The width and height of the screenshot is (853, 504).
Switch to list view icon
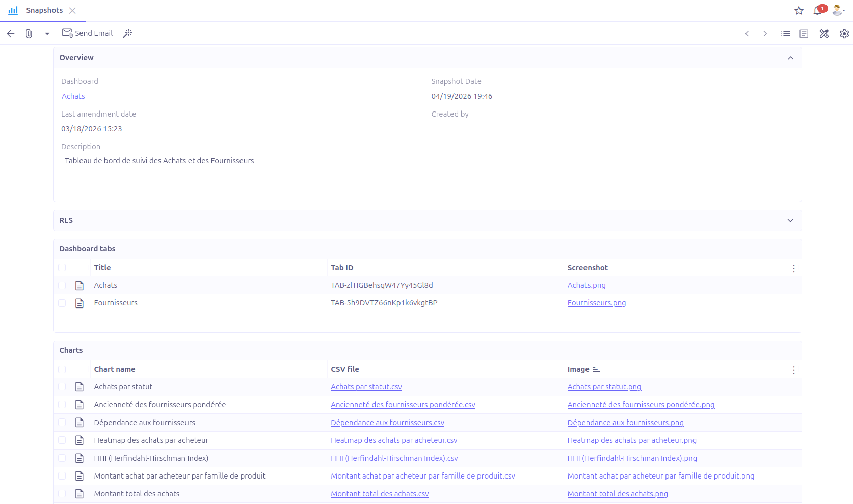tap(786, 34)
